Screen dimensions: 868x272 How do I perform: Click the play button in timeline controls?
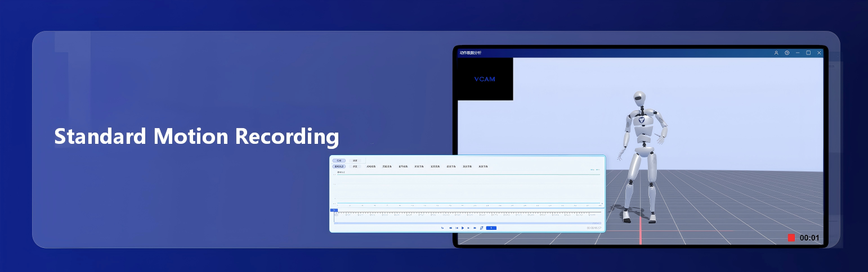tap(463, 228)
